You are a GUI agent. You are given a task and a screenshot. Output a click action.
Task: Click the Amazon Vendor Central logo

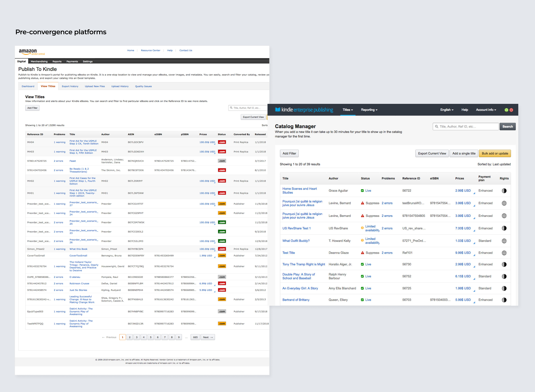pyautogui.click(x=31, y=52)
